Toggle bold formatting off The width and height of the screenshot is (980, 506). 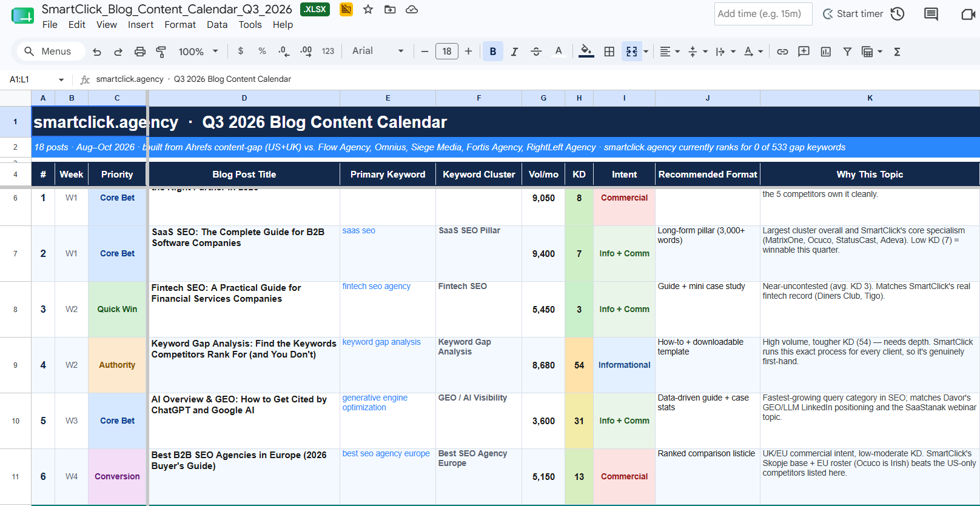pos(493,52)
